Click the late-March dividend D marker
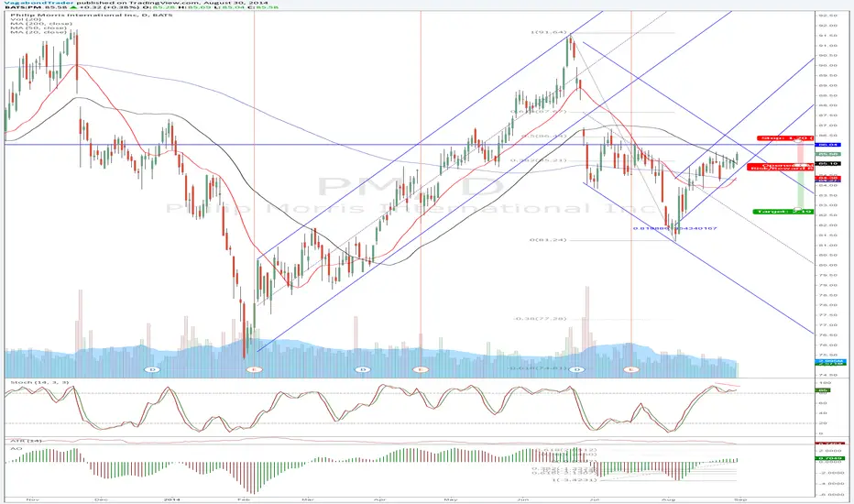 363,369
